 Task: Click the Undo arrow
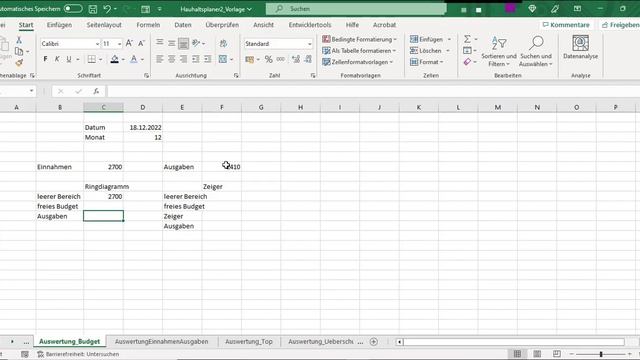[107, 9]
